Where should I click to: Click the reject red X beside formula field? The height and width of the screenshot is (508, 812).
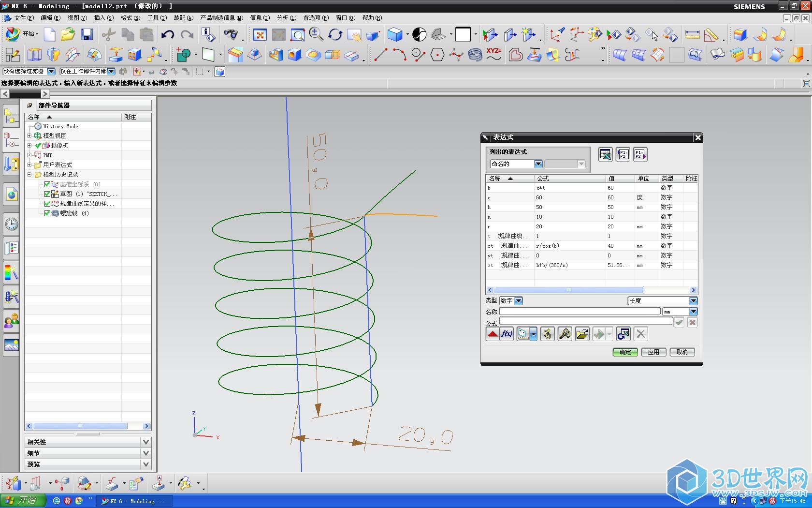coord(692,322)
